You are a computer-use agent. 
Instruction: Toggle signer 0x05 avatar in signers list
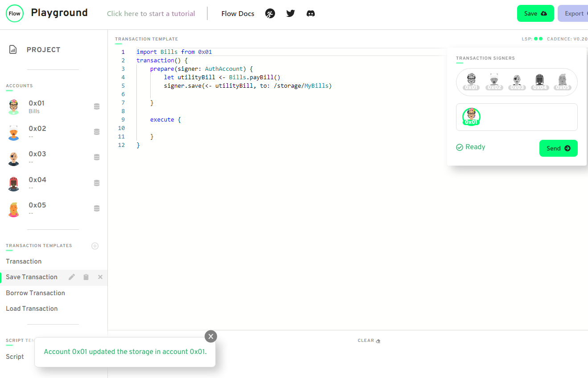click(563, 82)
